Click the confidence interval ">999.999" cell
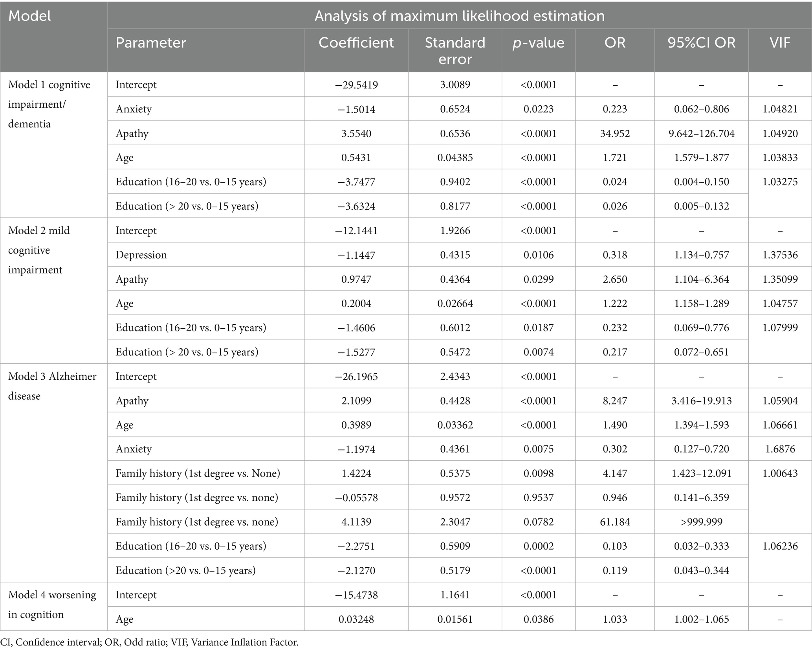 point(701,522)
